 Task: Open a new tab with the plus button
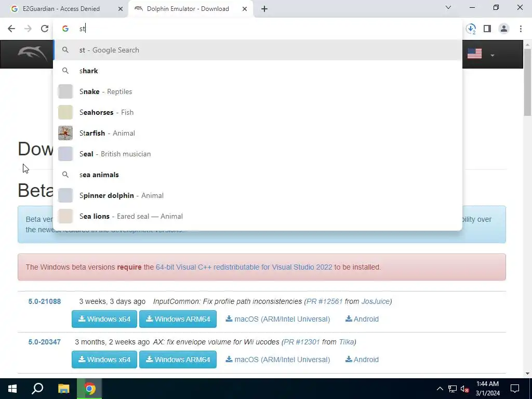click(264, 9)
